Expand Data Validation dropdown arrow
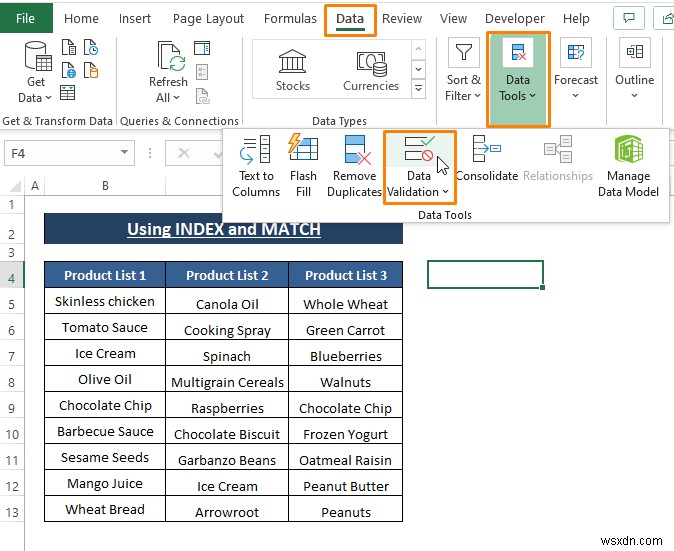This screenshot has width=674, height=551. pos(445,192)
